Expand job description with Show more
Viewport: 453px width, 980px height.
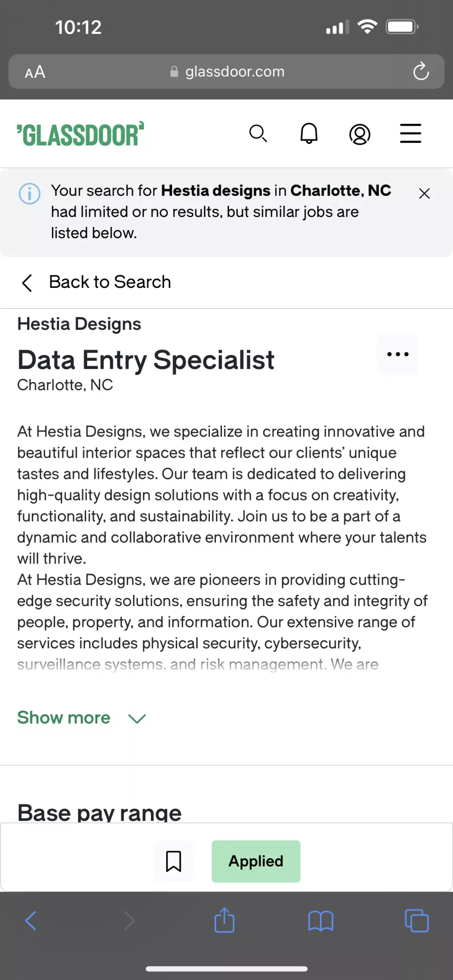click(x=64, y=717)
